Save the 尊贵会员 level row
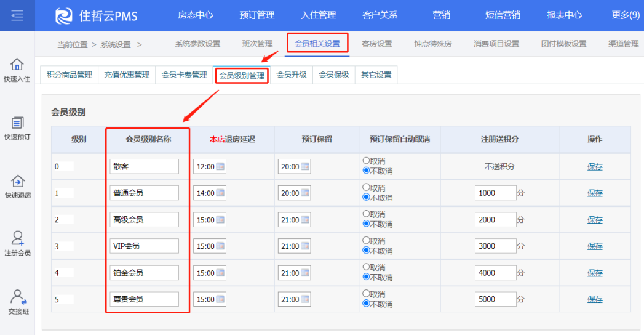Image resolution: width=644 pixels, height=335 pixels. (595, 299)
